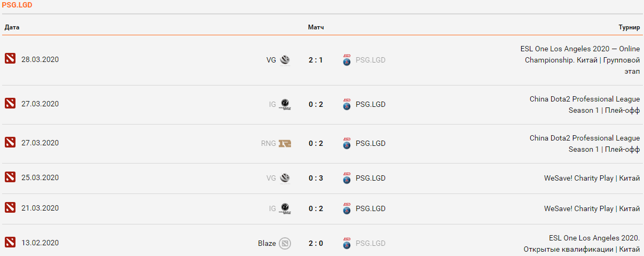Click the PSG.LGD logo in the 13.02.2020 match
644x256 pixels.
[x=347, y=243]
